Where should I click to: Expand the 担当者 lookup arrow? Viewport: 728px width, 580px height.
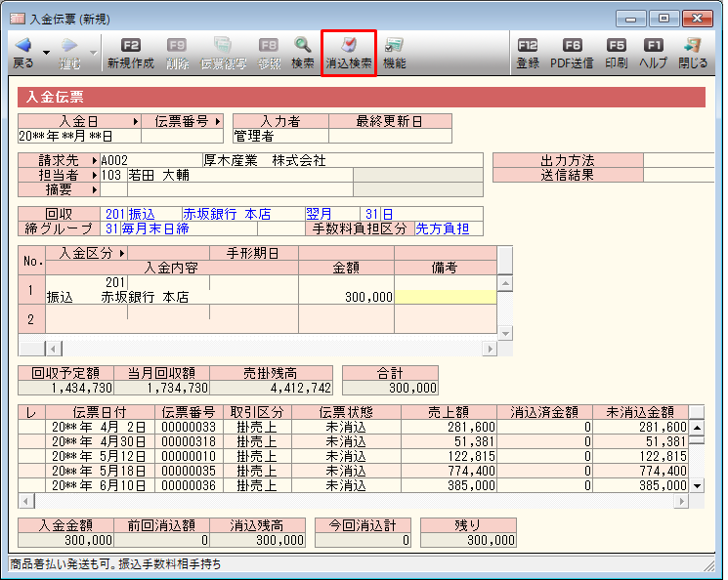(x=95, y=176)
